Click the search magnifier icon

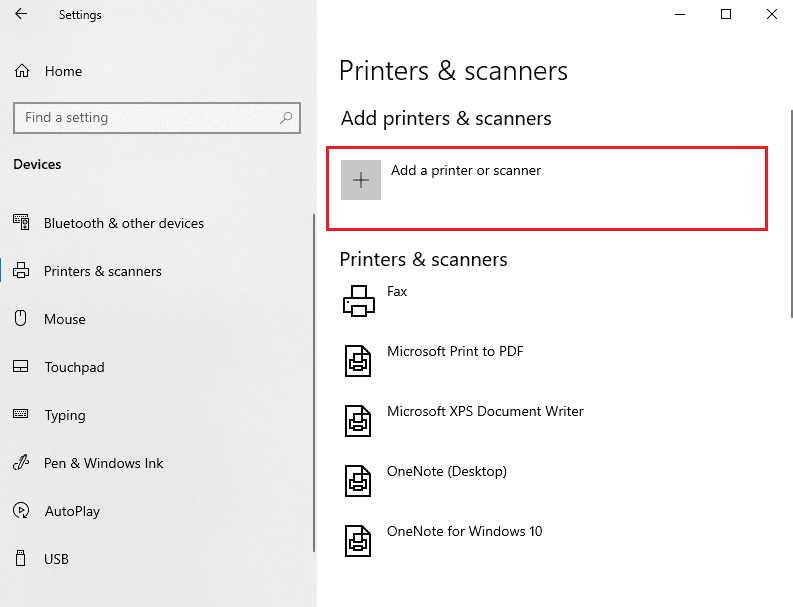(286, 118)
